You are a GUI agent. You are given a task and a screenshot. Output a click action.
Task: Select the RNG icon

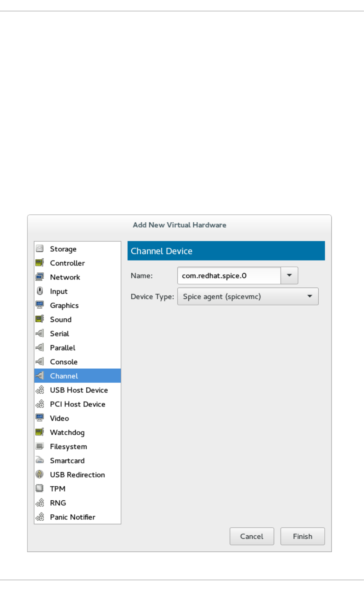tap(40, 502)
